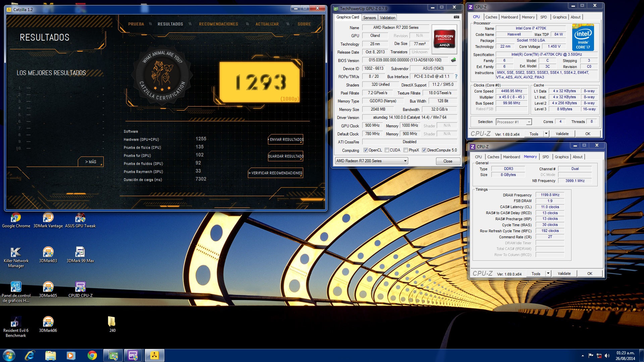Click the Radeon Graphics logo

tap(444, 39)
